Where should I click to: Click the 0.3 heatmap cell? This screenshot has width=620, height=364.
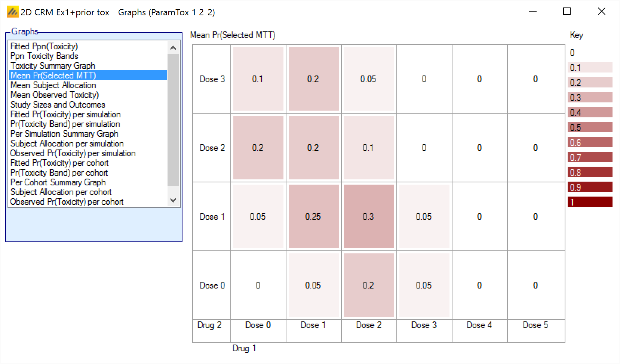pos(369,216)
